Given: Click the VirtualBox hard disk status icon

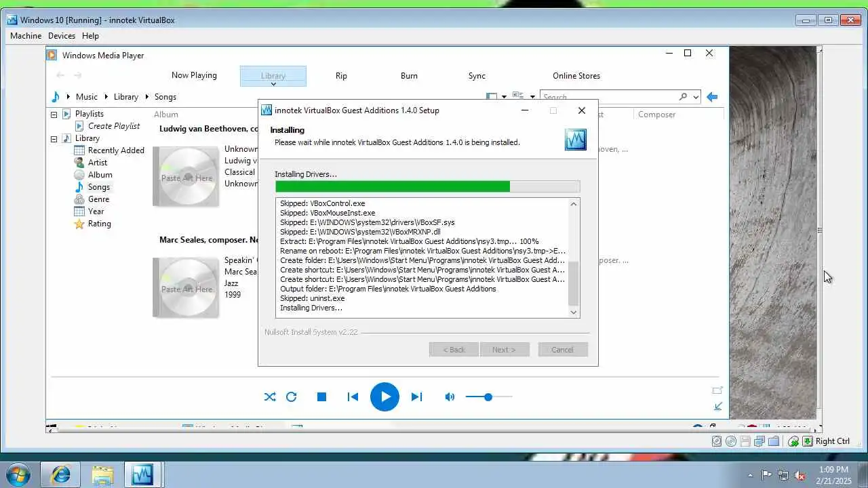Looking at the screenshot, I should [717, 441].
